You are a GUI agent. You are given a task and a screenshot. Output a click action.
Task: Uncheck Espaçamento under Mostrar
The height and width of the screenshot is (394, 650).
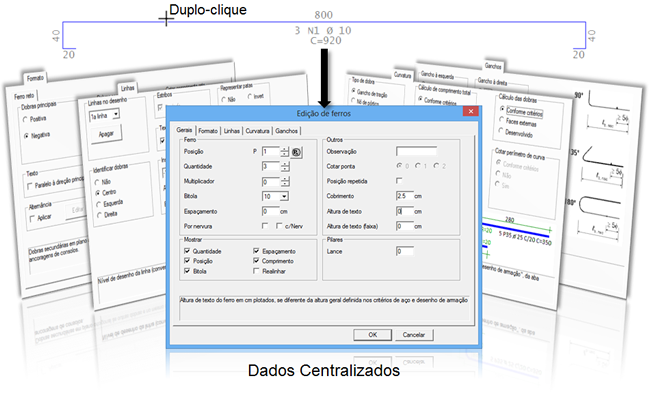[x=256, y=251]
